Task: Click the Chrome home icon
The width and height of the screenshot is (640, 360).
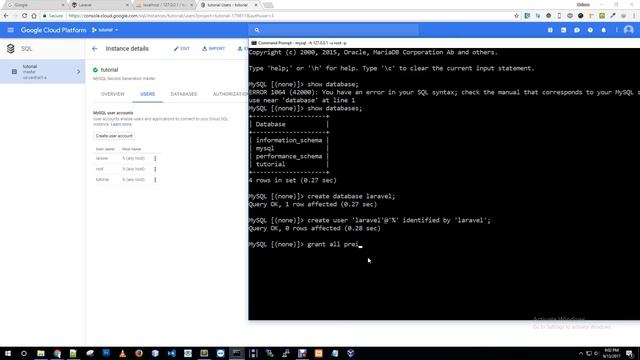Action: click(34, 16)
